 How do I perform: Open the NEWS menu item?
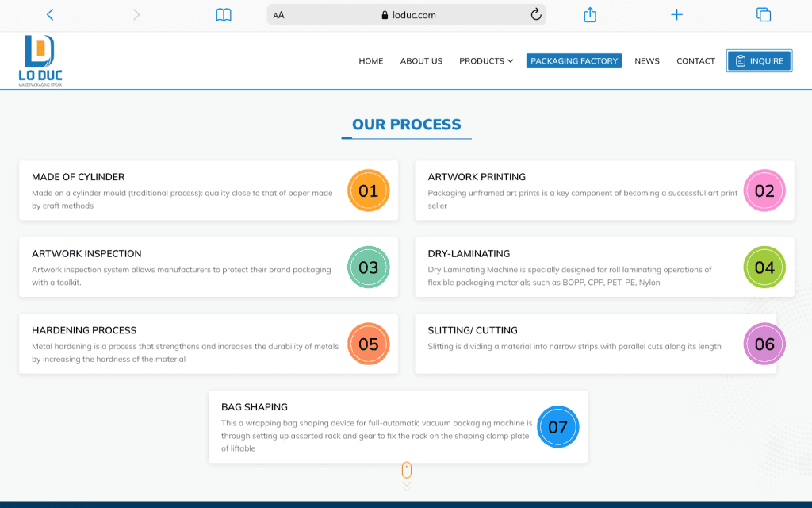pos(647,60)
